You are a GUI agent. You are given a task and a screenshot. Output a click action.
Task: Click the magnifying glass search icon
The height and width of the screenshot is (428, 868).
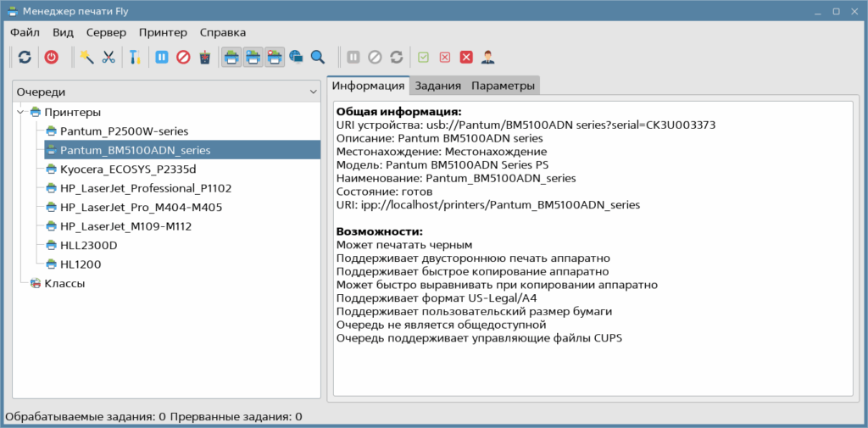click(318, 57)
